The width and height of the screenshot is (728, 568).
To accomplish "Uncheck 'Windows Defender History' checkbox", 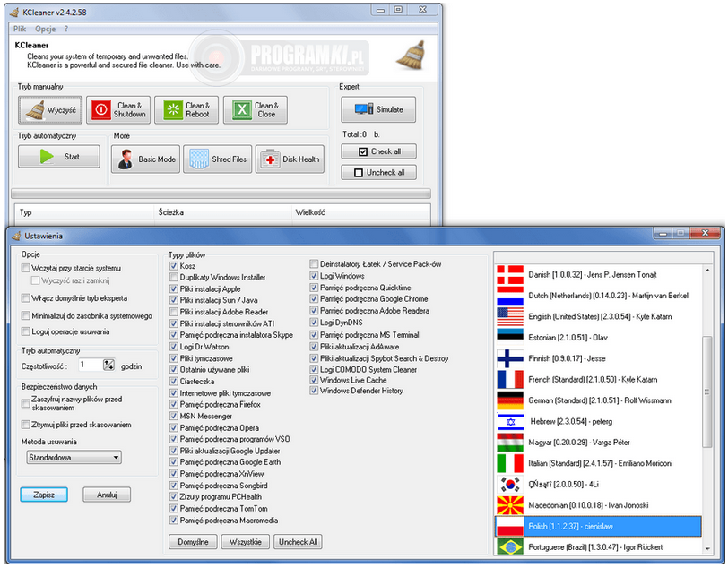I will click(x=314, y=391).
